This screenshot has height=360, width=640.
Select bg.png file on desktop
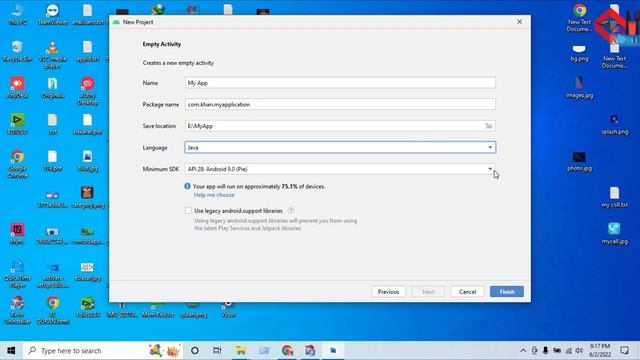(579, 53)
